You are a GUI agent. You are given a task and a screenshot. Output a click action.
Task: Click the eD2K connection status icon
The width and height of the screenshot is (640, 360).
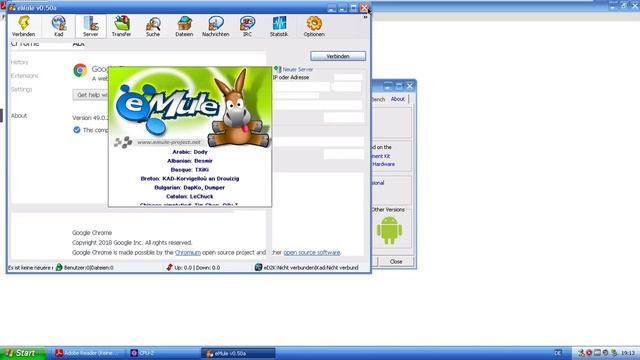click(x=258, y=267)
